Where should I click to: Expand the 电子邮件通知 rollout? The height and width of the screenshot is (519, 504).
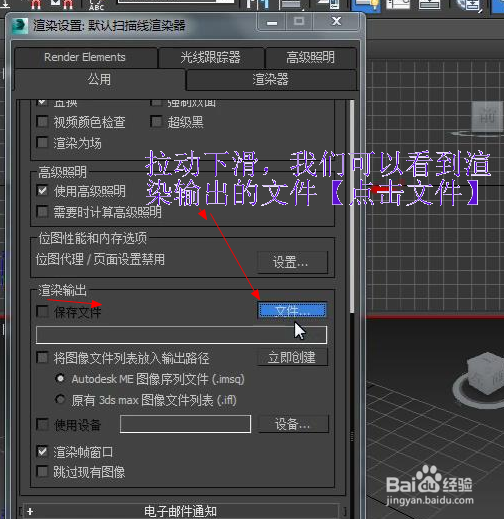[180, 511]
